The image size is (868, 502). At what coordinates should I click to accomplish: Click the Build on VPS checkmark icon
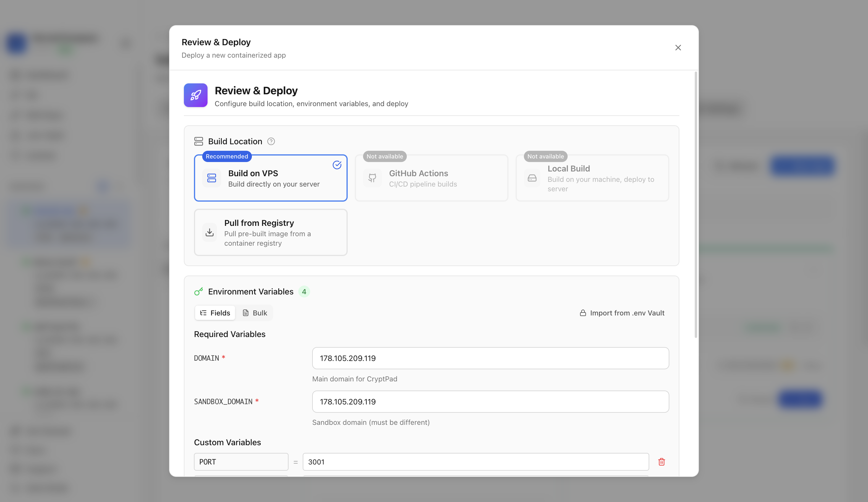click(x=337, y=165)
